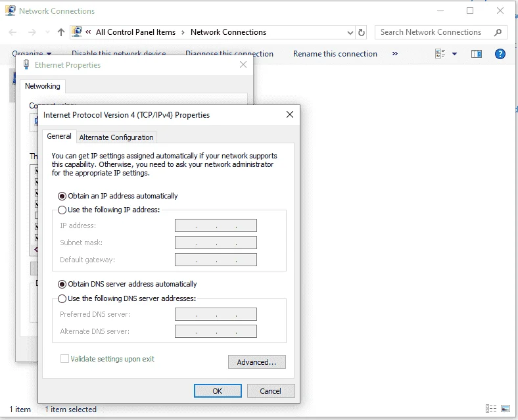
Task: Select the General tab
Action: pos(59,136)
